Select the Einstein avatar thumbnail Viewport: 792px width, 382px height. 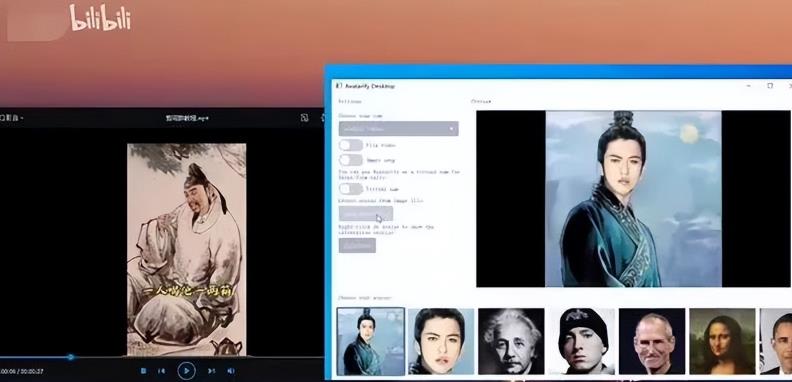(511, 342)
